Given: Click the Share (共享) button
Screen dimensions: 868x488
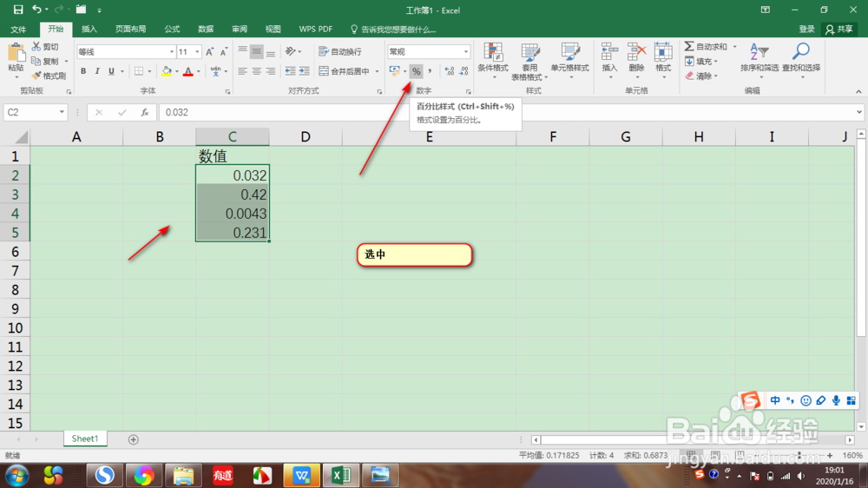Looking at the screenshot, I should [x=839, y=29].
